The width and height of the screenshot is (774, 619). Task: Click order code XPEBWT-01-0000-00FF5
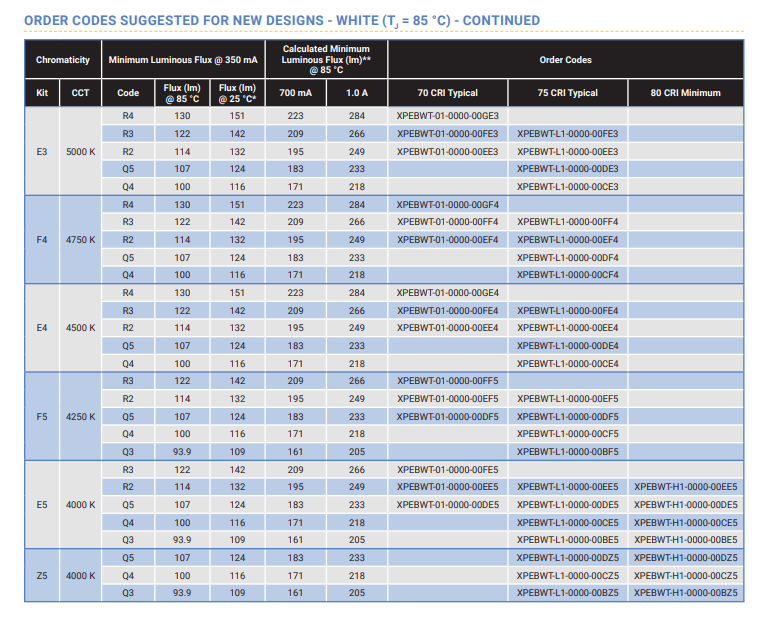(x=448, y=381)
